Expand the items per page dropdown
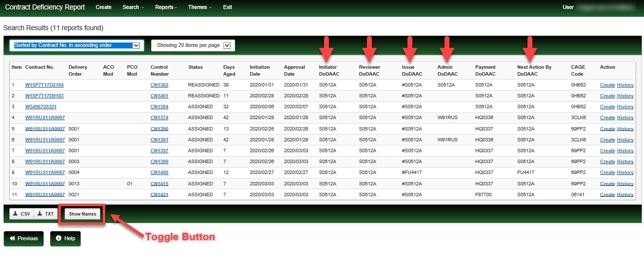 193,45
